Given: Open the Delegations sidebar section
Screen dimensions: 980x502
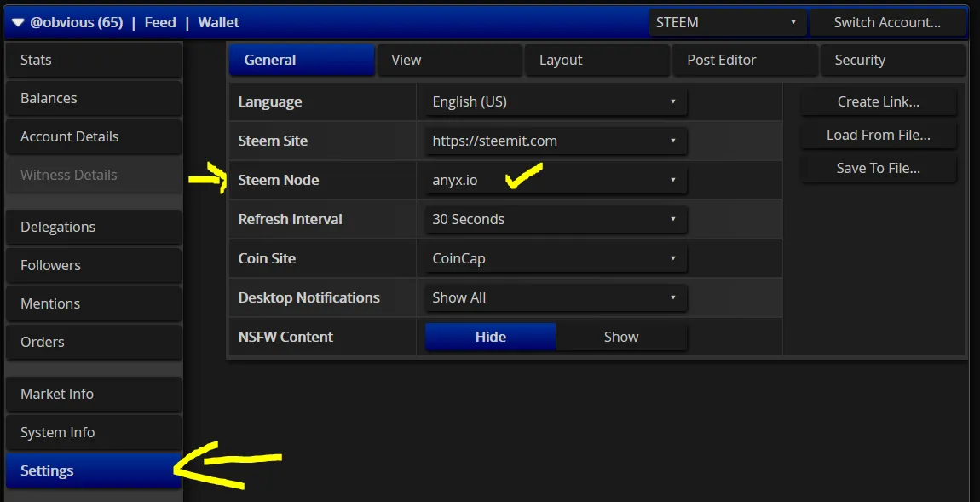Looking at the screenshot, I should click(94, 227).
